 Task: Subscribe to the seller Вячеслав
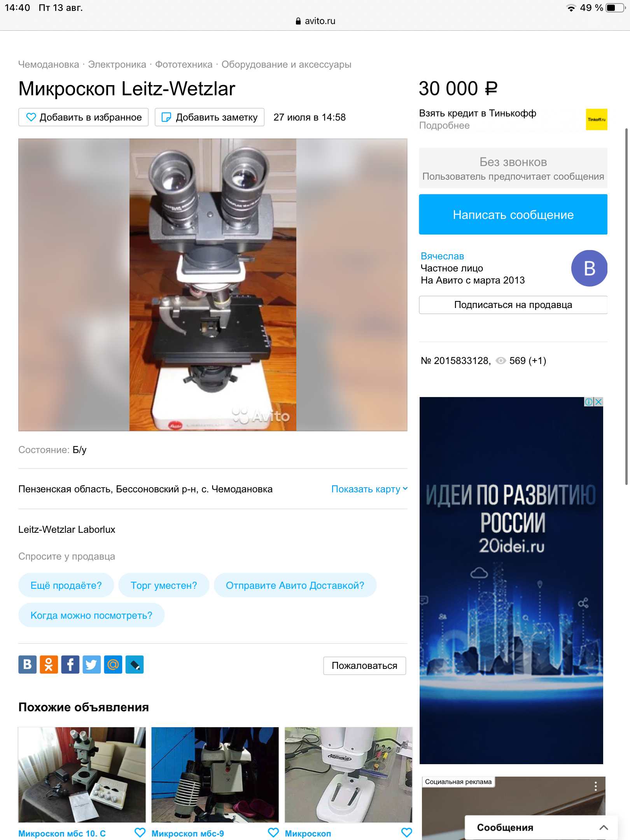pyautogui.click(x=513, y=305)
